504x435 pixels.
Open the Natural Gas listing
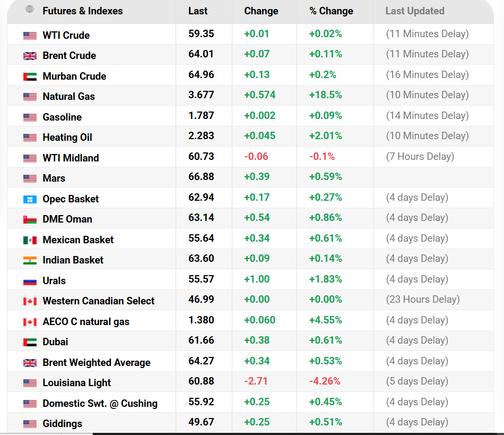[x=69, y=96]
